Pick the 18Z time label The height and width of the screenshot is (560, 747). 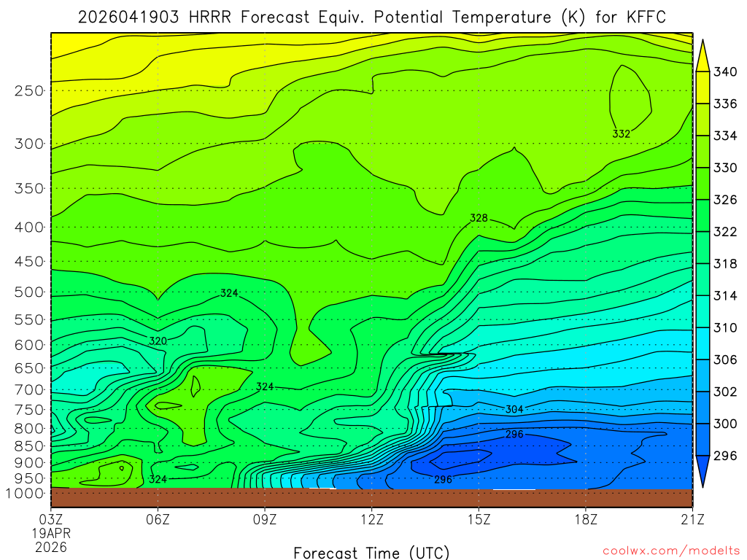coord(586,519)
